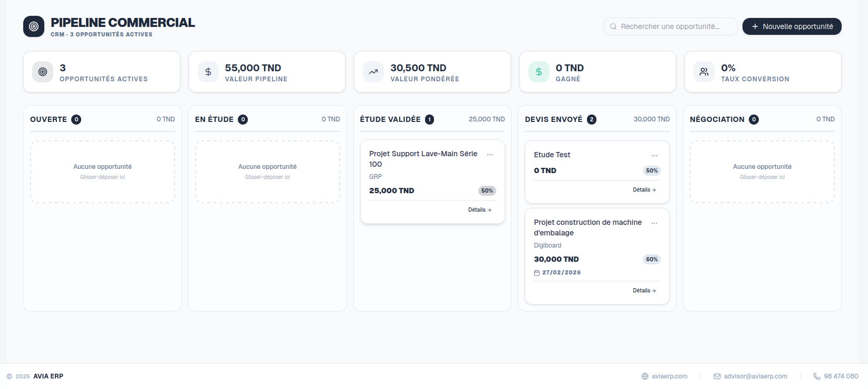Click the 50% probability badge on Etude Test
This screenshot has width=868, height=389.
[x=651, y=170]
